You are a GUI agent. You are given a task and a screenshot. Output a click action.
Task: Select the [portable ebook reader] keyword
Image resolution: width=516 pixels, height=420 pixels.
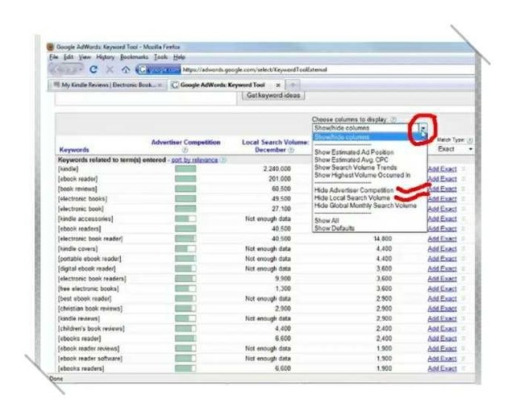point(89,259)
